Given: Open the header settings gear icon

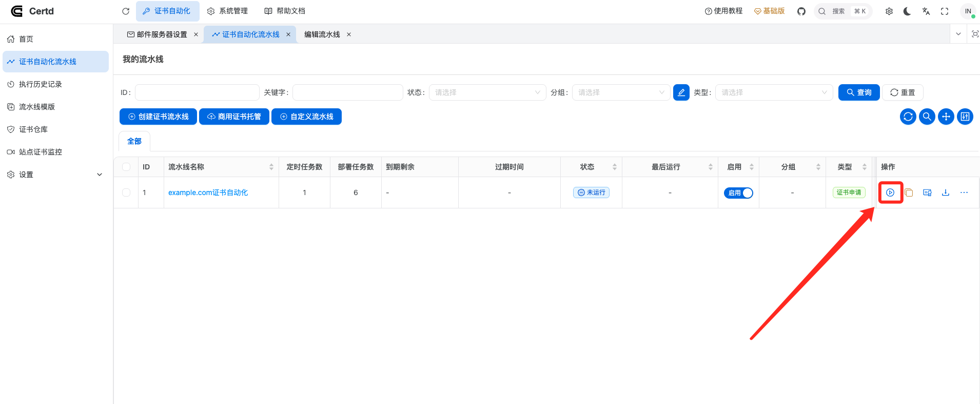Looking at the screenshot, I should pos(889,11).
